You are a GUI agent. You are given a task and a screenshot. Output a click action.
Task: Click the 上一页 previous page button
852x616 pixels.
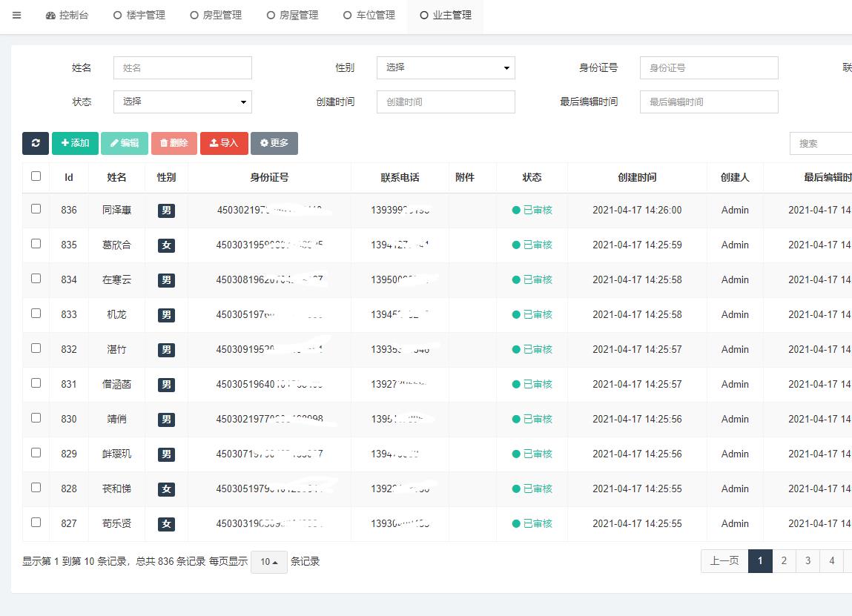point(724,561)
